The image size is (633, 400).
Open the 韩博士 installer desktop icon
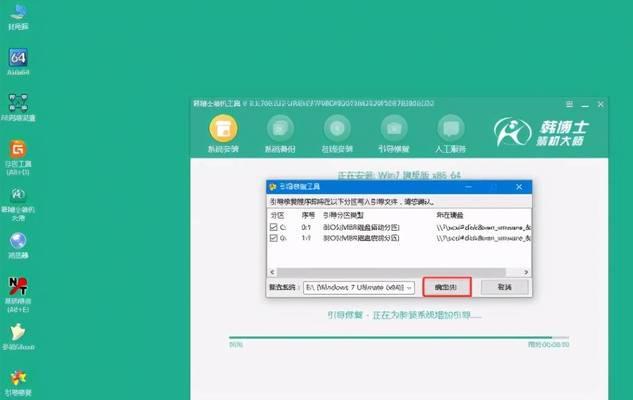18,204
